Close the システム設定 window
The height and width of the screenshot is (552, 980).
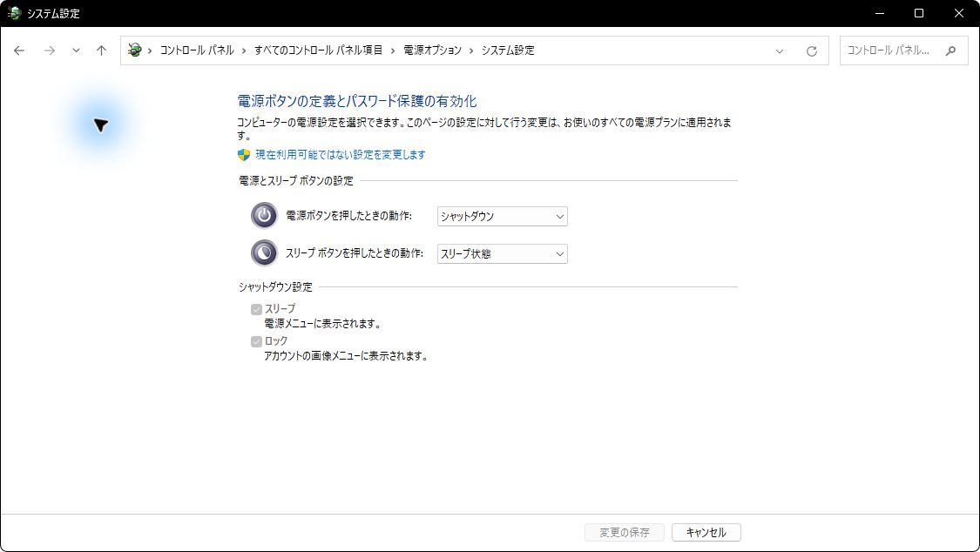point(959,13)
